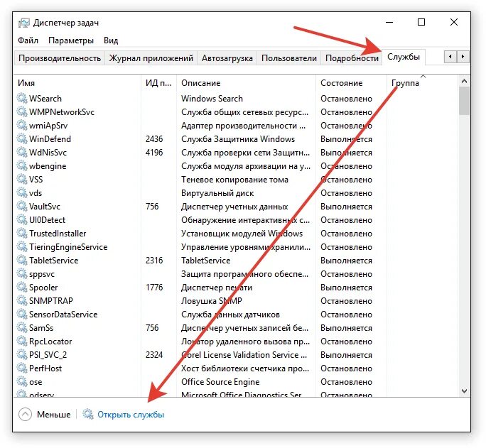This screenshot has height=448, width=486.
Task: Open the Открыть службы link
Action: [131, 415]
